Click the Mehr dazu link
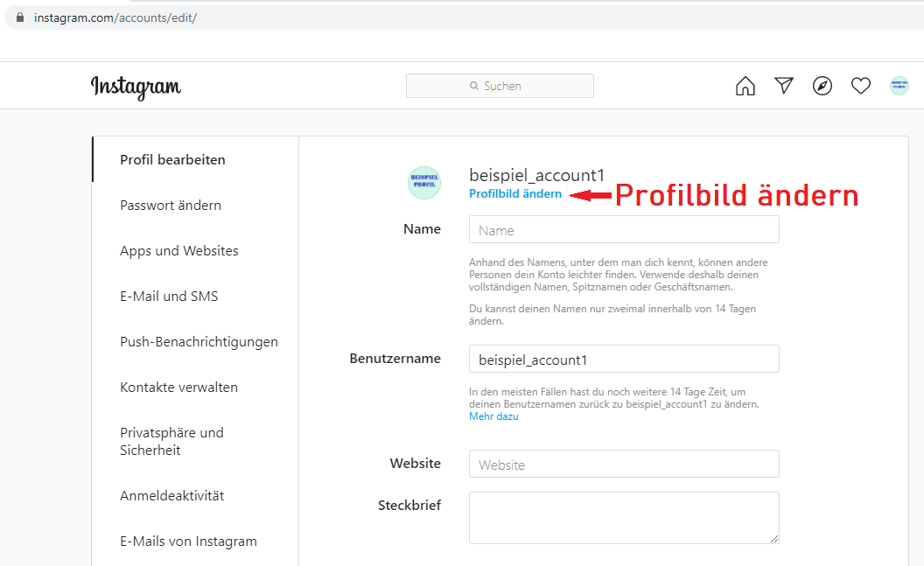The image size is (924, 566). pyautogui.click(x=493, y=416)
